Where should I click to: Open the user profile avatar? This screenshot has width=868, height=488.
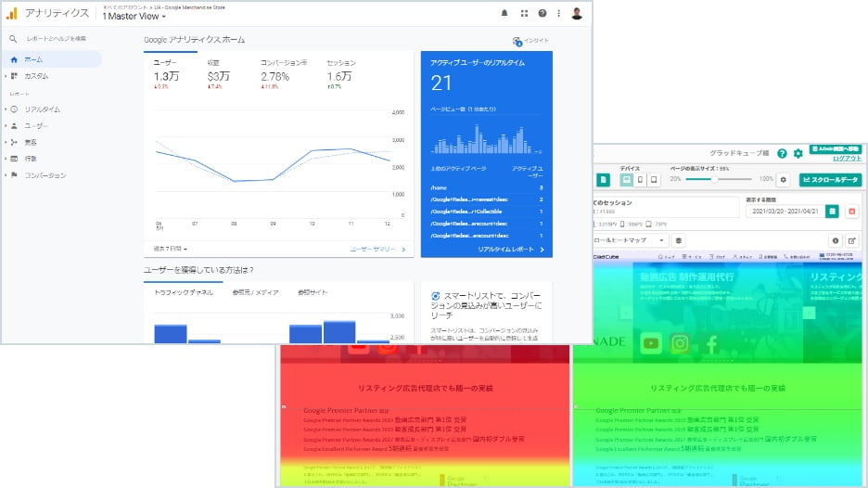coord(577,14)
